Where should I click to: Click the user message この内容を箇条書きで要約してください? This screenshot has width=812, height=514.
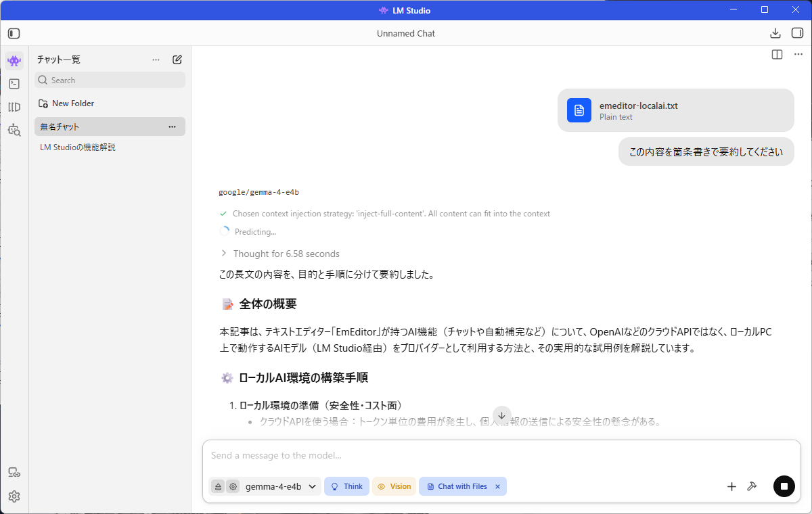706,152
